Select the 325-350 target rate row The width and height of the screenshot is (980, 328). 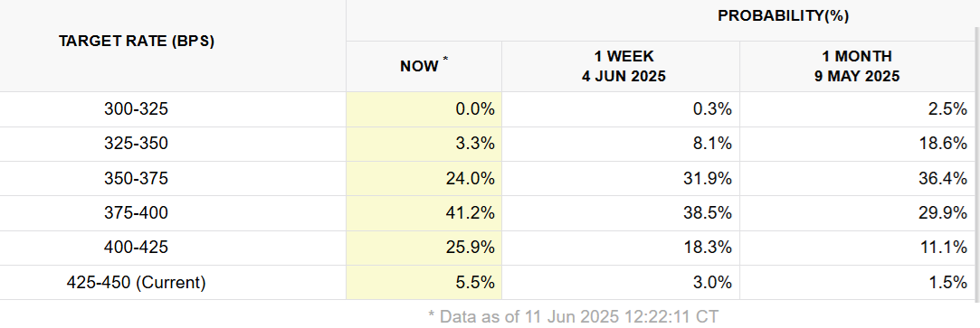[487, 144]
